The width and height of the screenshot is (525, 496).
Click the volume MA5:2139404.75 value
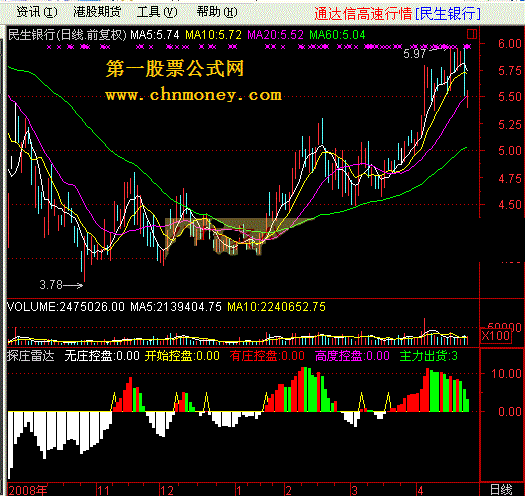coord(176,307)
